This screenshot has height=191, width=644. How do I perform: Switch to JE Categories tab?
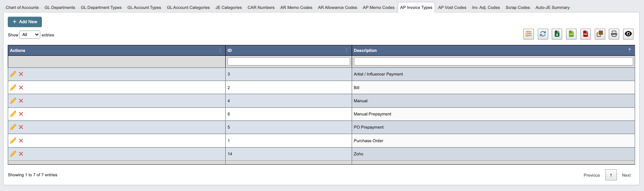229,7
